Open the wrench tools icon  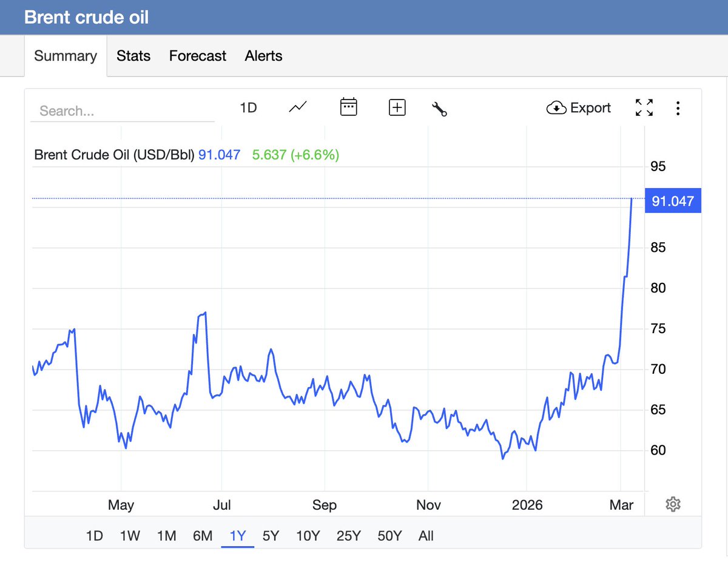click(x=439, y=109)
